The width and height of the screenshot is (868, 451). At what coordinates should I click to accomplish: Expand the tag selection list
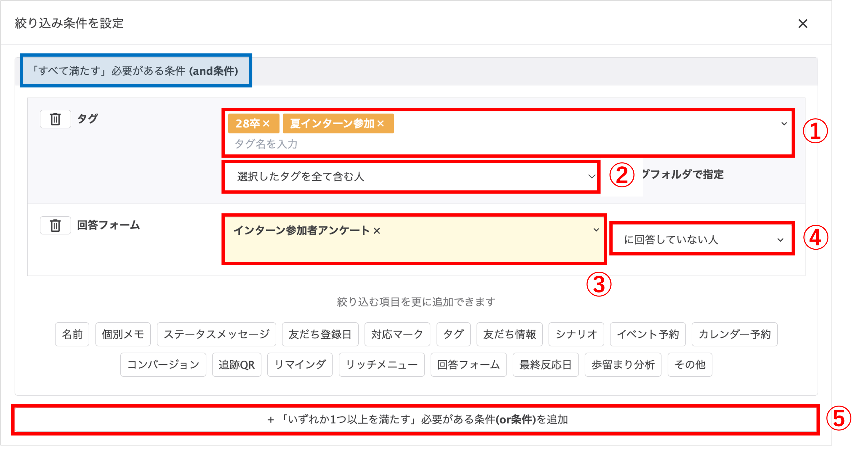(784, 123)
